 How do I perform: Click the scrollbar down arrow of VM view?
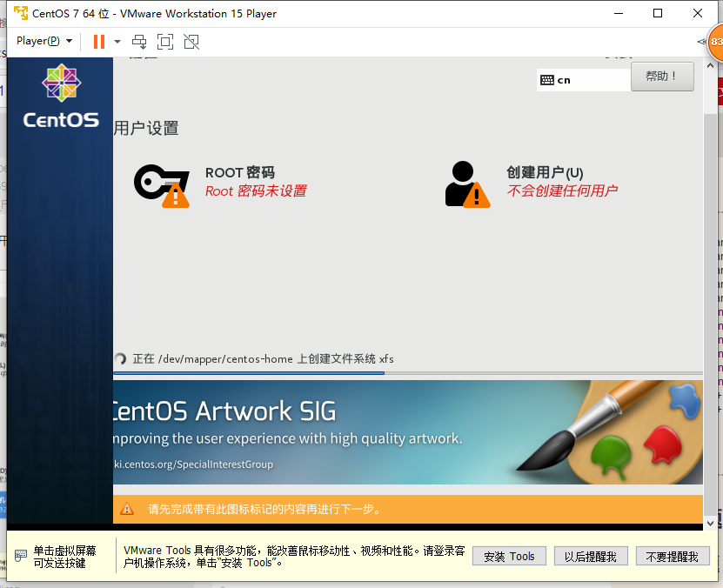pos(710,524)
